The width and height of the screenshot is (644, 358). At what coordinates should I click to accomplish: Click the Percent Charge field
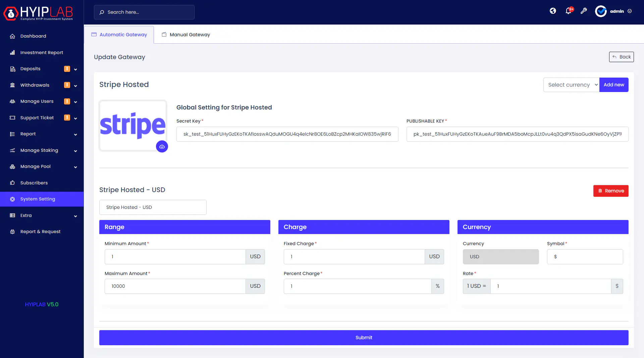click(358, 286)
